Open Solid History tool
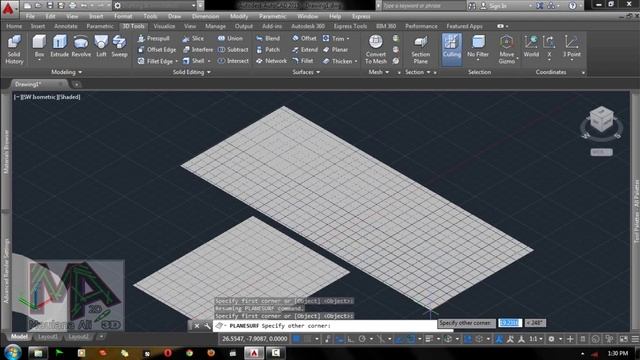The image size is (640, 360). click(x=14, y=49)
